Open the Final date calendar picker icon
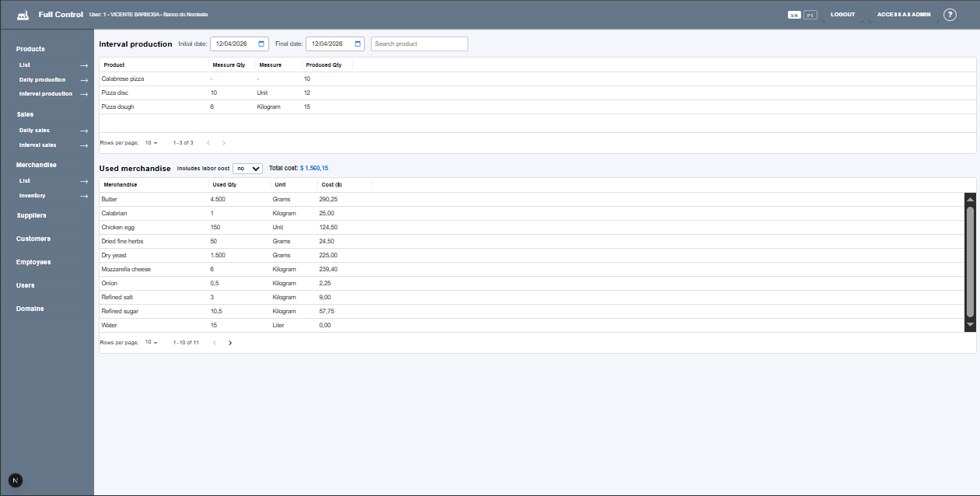The width and height of the screenshot is (980, 496). pyautogui.click(x=357, y=44)
